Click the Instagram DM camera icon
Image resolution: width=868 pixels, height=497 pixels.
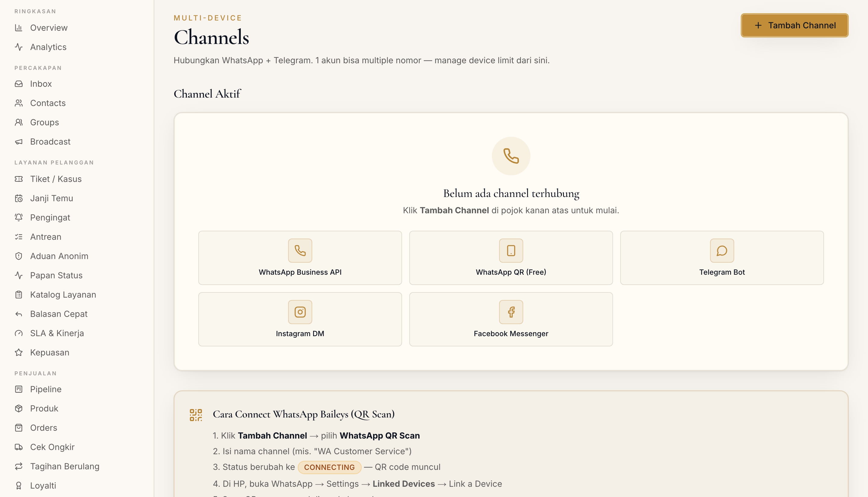300,312
